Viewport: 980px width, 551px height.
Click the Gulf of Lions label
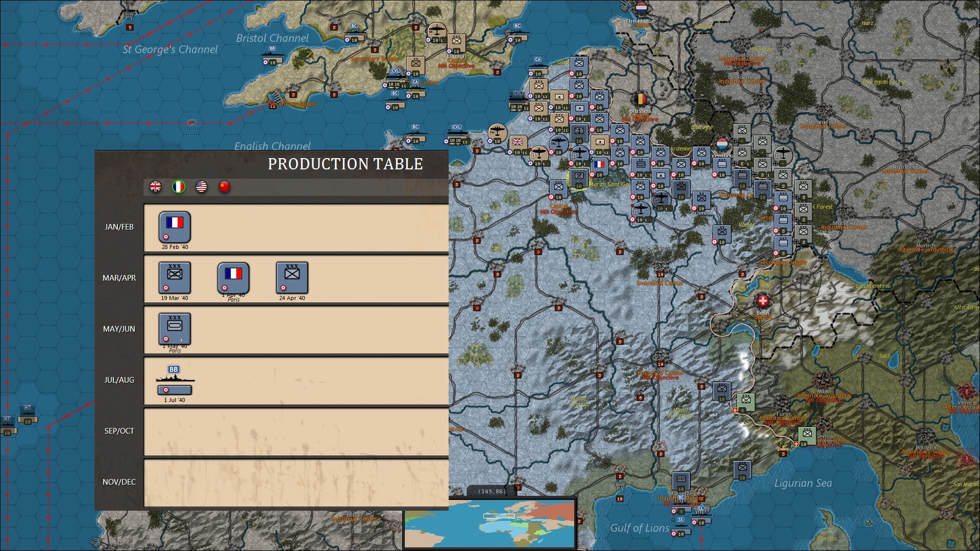(x=640, y=528)
